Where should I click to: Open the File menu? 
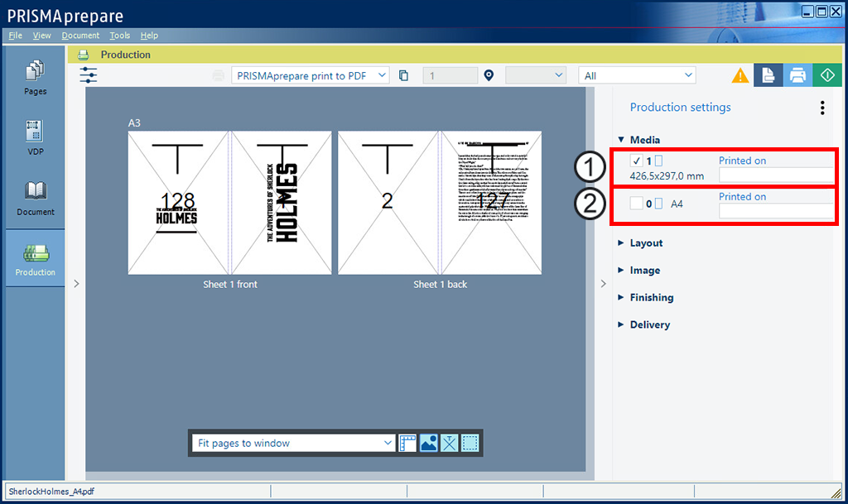click(15, 36)
